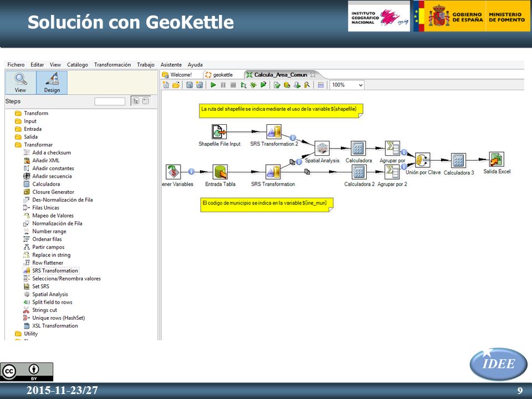Toggle the execution results pane icon
This screenshot has width=532, height=399.
[x=321, y=85]
